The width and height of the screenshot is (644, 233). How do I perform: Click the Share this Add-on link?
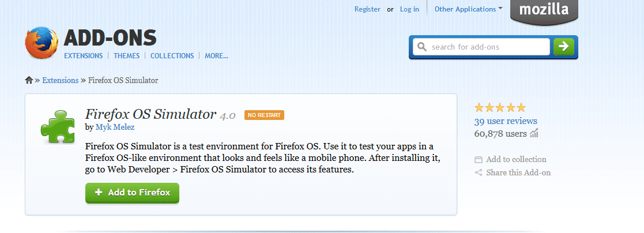tap(518, 172)
